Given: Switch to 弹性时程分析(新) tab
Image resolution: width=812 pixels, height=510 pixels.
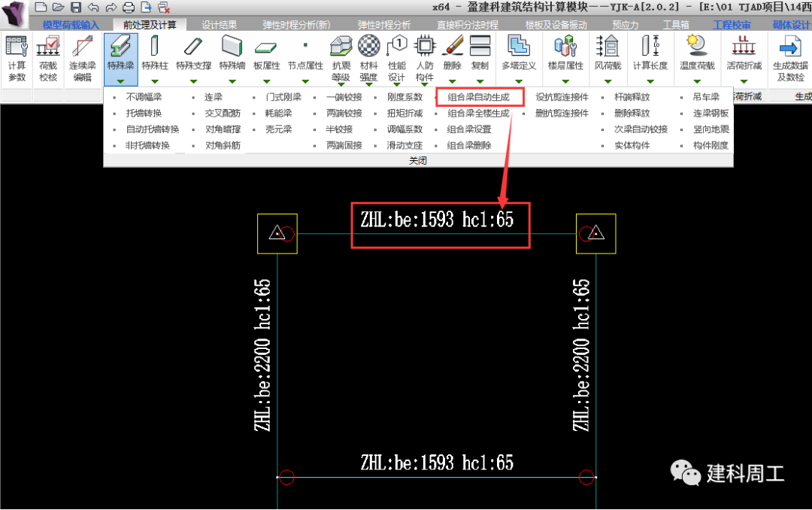Looking at the screenshot, I should pyautogui.click(x=296, y=25).
